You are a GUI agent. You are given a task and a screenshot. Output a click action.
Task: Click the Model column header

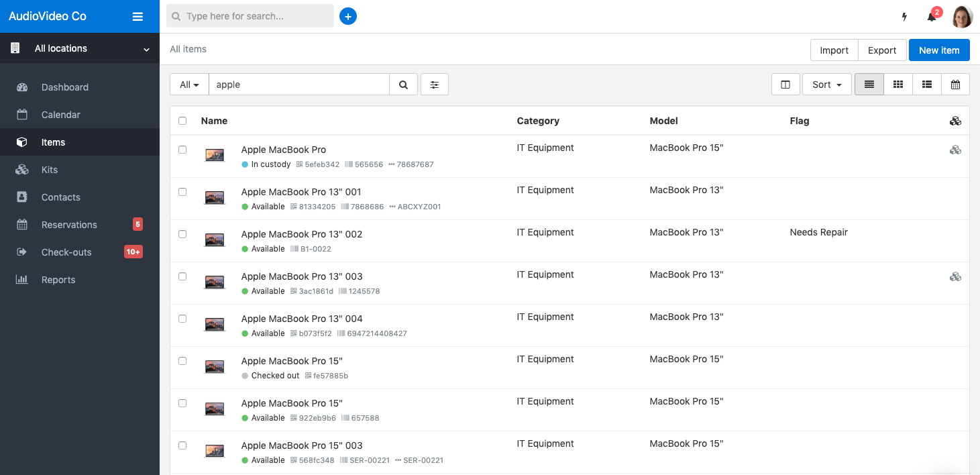664,121
